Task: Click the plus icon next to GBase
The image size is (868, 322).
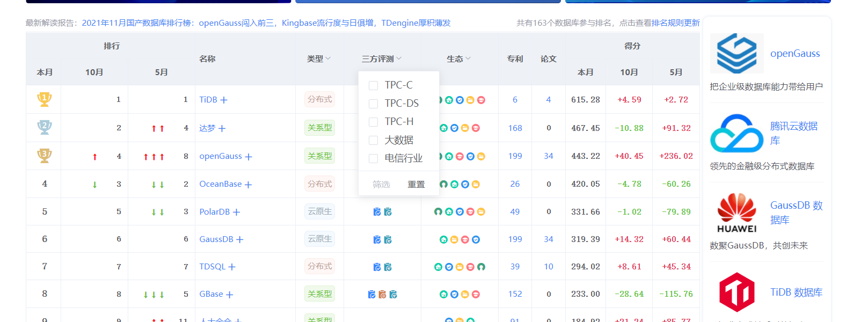Action: point(229,295)
